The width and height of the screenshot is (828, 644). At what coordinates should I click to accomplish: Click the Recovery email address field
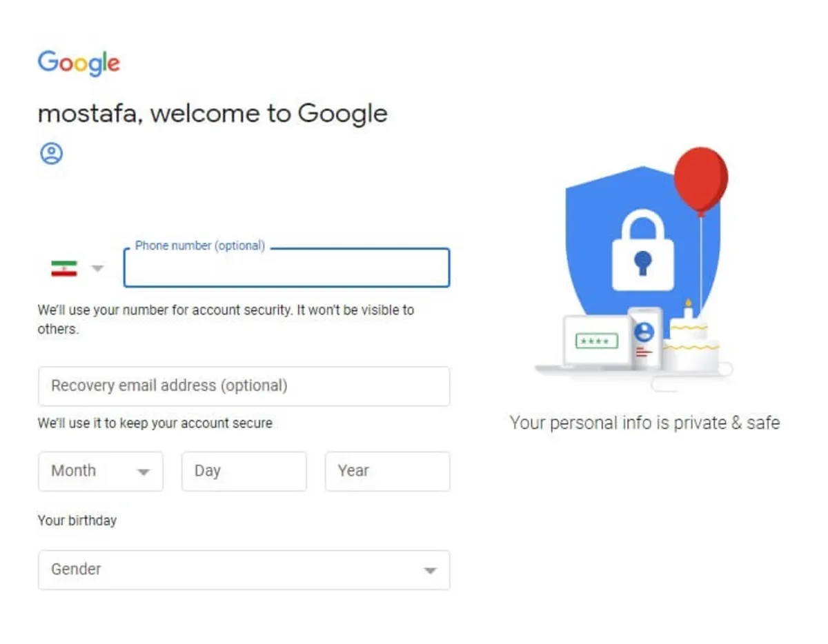click(244, 386)
